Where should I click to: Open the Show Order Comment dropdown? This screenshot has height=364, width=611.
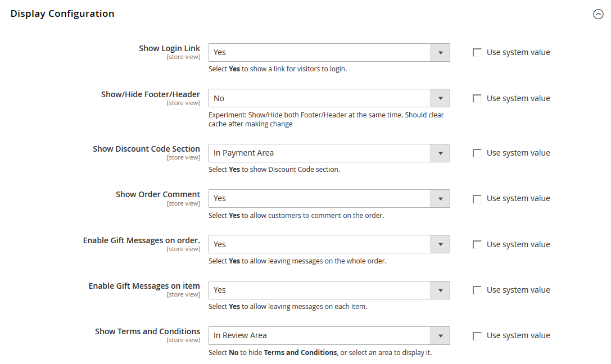[329, 198]
